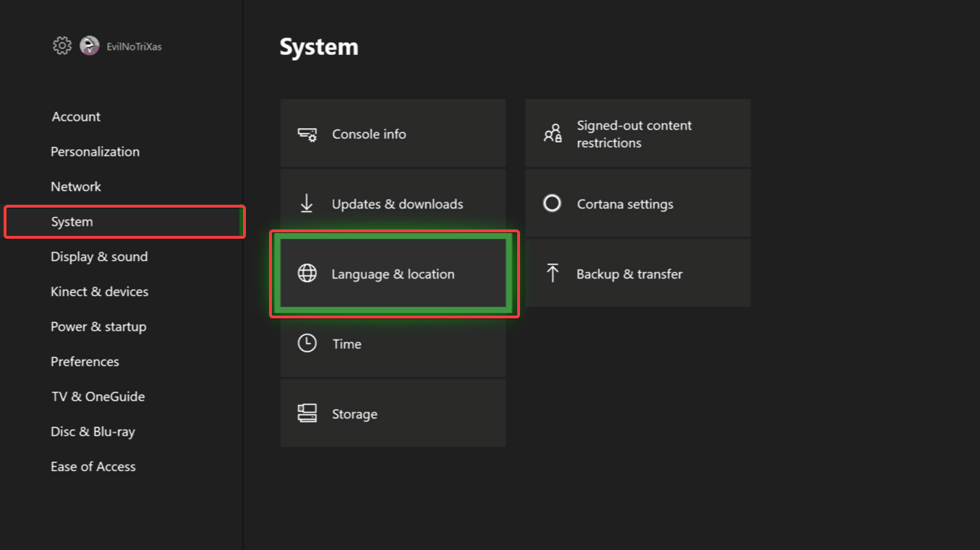Viewport: 980px width, 550px height.
Task: Select the EvilNoTriXas profile avatar
Action: tap(89, 46)
